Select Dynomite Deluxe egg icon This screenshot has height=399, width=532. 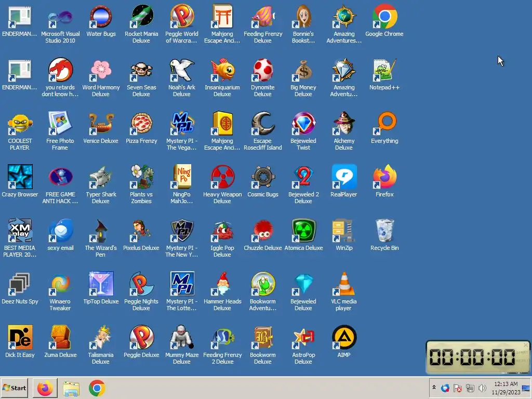263,71
